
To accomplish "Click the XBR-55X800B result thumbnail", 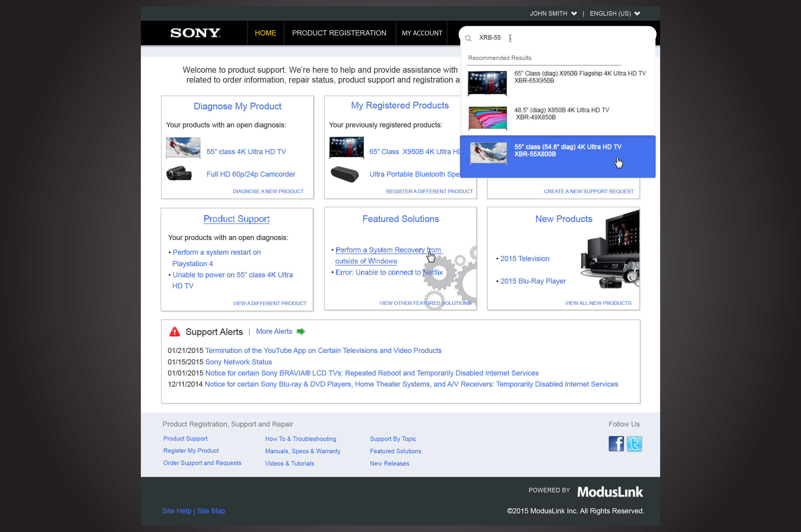I will (x=489, y=154).
